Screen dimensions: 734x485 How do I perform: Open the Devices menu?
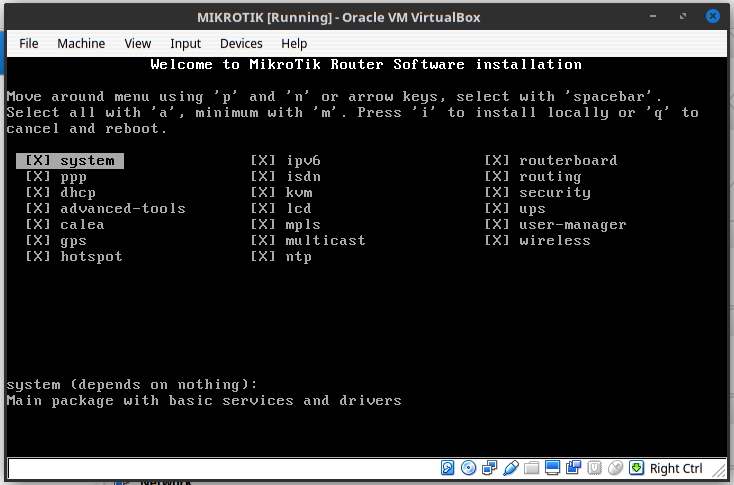[241, 44]
